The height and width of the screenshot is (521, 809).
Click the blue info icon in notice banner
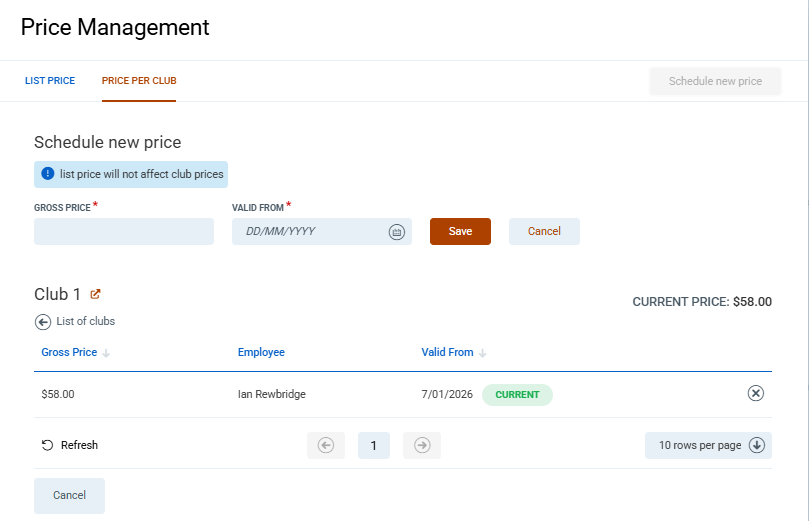point(47,174)
